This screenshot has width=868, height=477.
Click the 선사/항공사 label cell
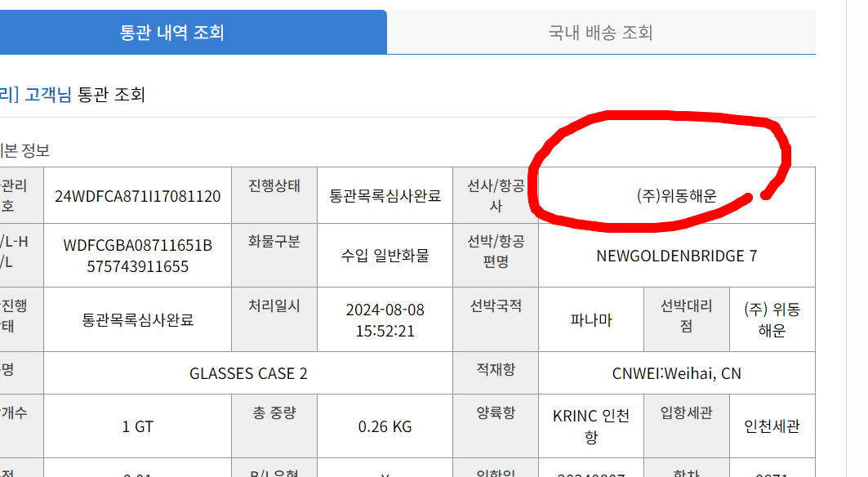point(496,195)
